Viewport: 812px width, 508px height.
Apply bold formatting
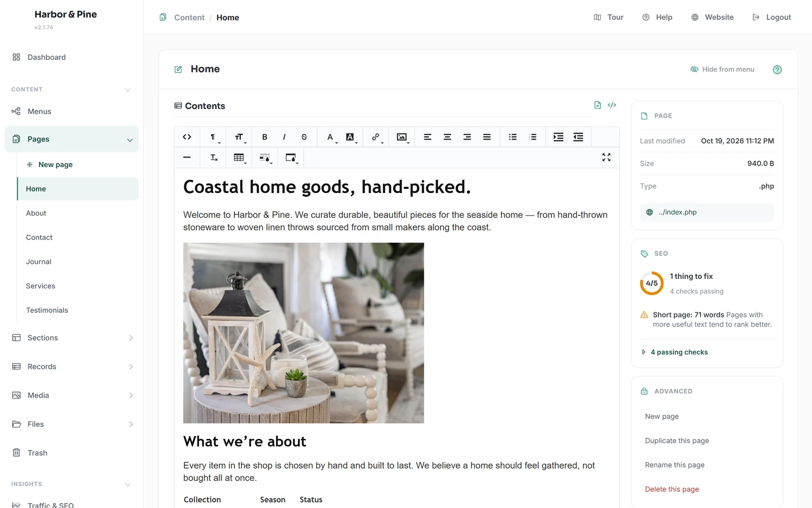(264, 137)
